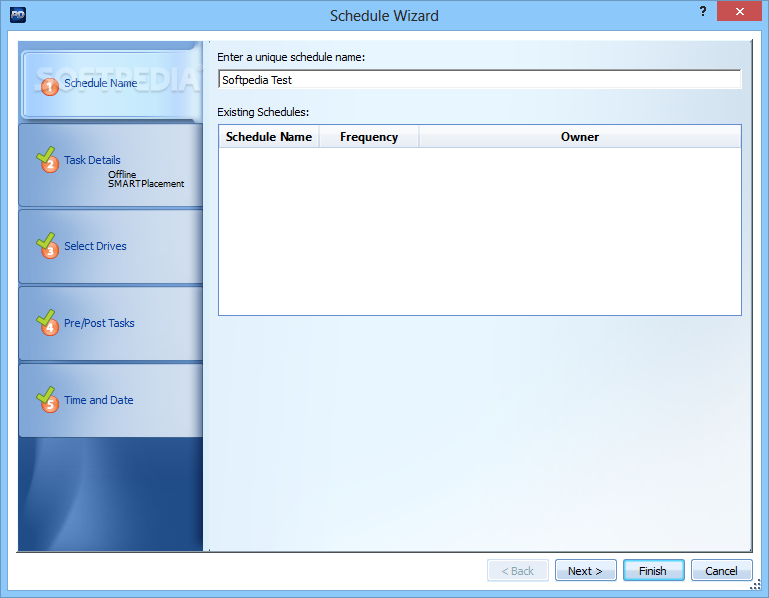Click the application icon in title bar
769x598 pixels.
18,15
